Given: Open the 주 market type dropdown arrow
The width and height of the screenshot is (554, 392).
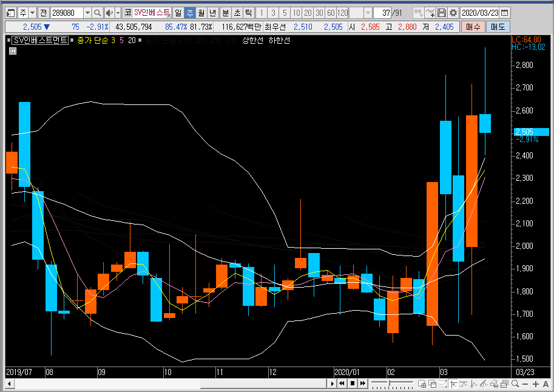Looking at the screenshot, I should [x=33, y=13].
